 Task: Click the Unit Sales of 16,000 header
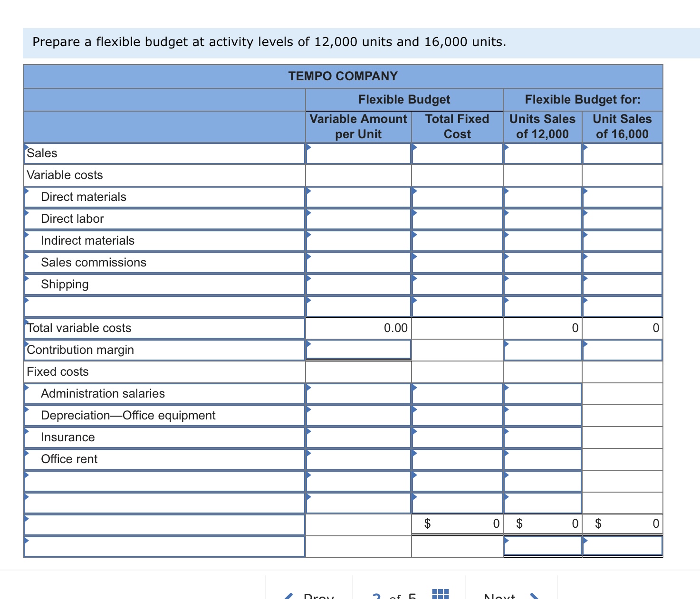tap(622, 126)
